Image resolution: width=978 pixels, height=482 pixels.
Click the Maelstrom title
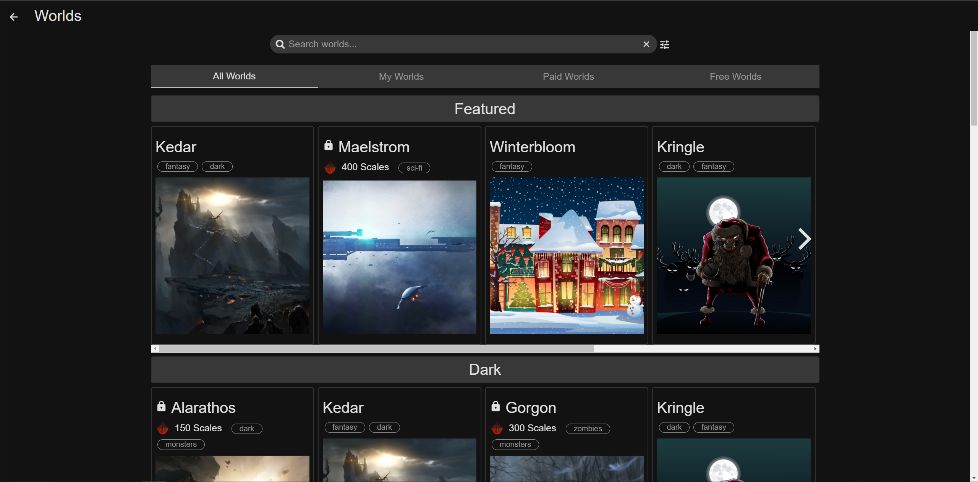coord(374,147)
